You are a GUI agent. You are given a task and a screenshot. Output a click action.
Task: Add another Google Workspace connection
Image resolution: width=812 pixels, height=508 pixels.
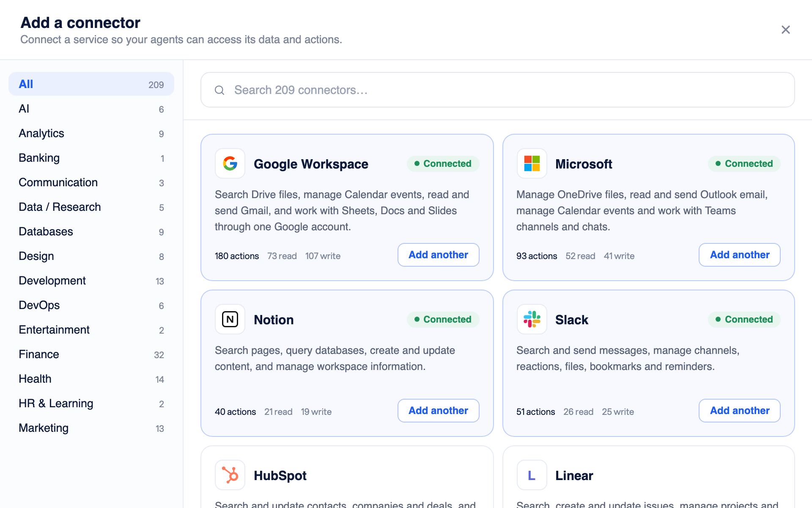pyautogui.click(x=438, y=255)
